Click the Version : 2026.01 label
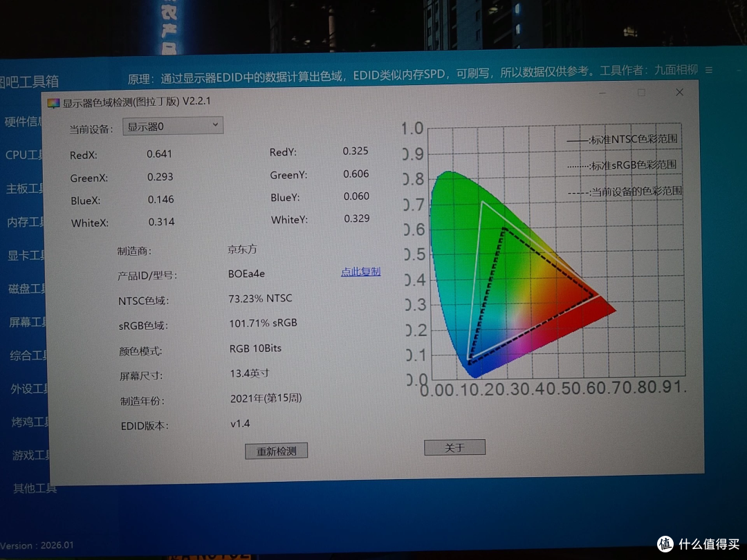This screenshot has width=747, height=560. point(37,545)
